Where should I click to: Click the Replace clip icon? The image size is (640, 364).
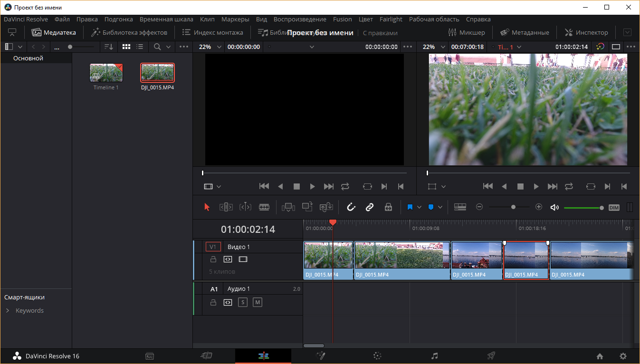point(326,207)
